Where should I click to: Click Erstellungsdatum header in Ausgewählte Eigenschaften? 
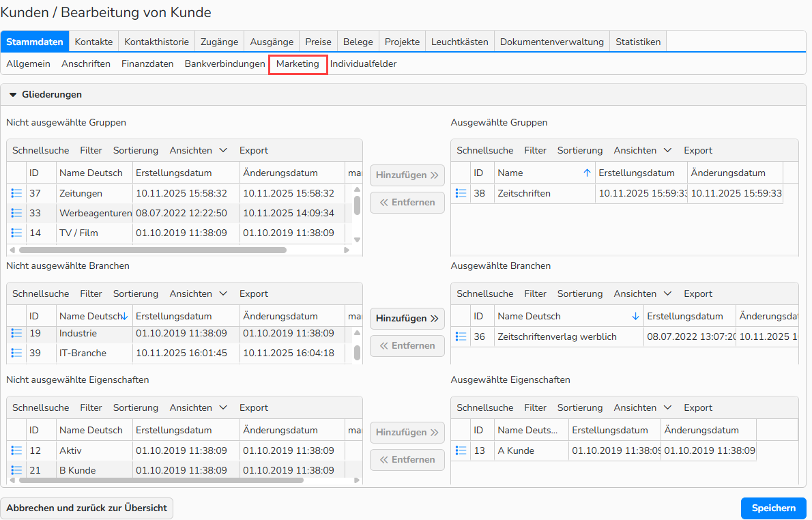615,431
